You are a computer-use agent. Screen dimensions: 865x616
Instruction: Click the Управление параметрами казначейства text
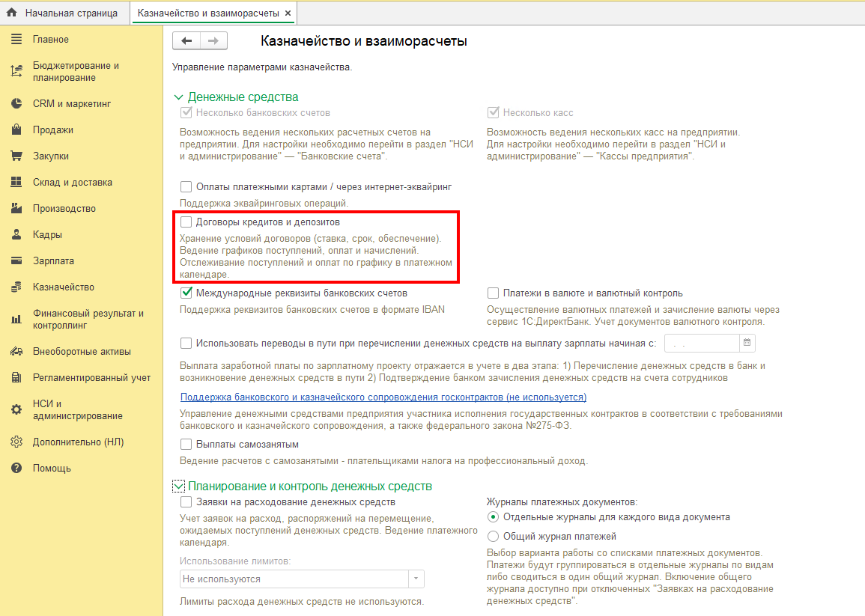pos(262,67)
